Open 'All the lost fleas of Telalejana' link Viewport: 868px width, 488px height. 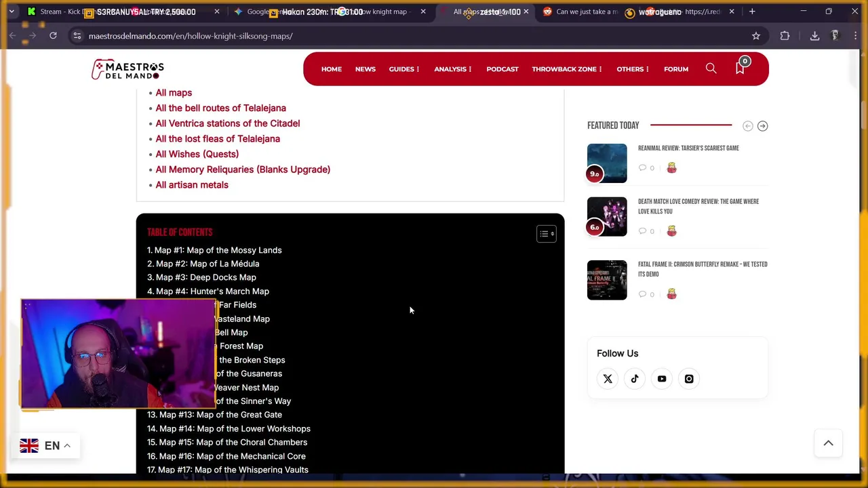[218, 139]
